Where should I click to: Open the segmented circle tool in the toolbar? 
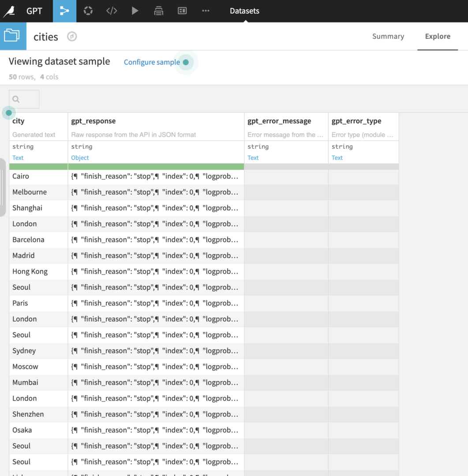88,11
